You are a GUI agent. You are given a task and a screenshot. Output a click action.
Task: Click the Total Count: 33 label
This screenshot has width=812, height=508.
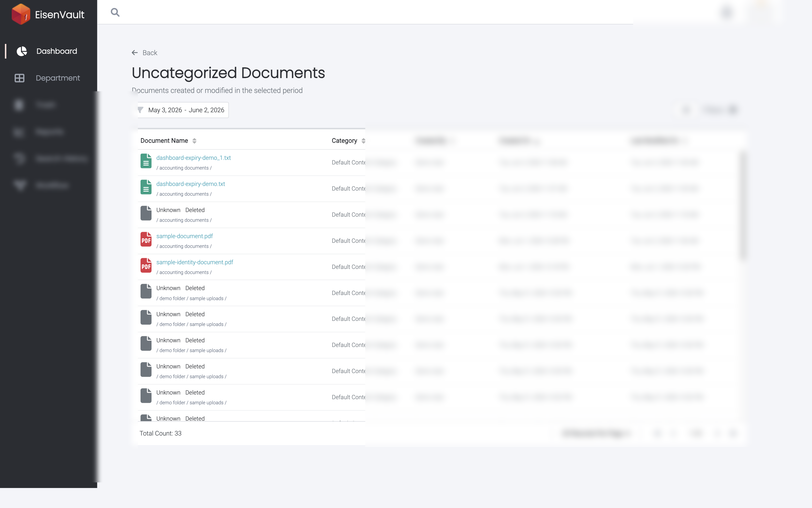(x=161, y=433)
